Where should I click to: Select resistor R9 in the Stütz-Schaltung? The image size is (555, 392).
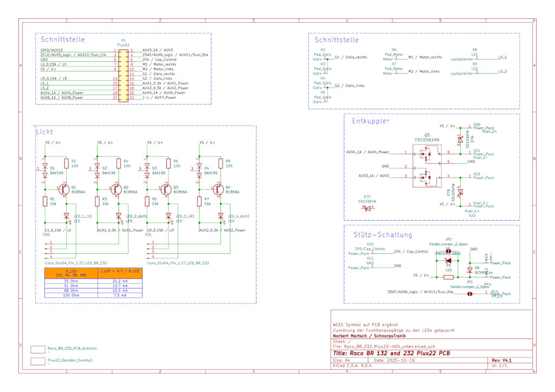(448, 277)
